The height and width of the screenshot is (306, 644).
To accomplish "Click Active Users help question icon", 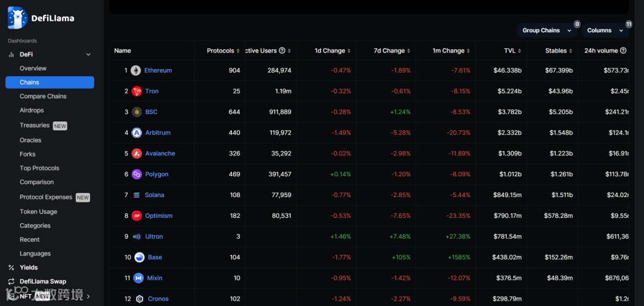I will click(x=282, y=51).
